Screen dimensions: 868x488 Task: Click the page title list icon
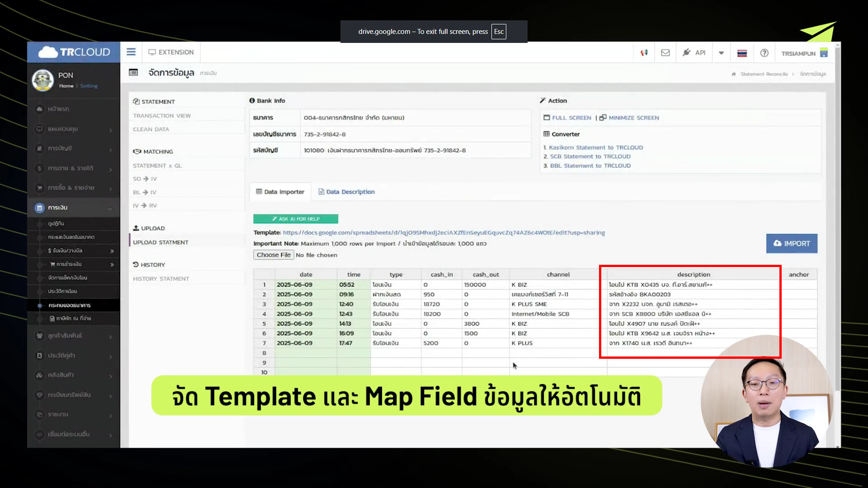[133, 72]
